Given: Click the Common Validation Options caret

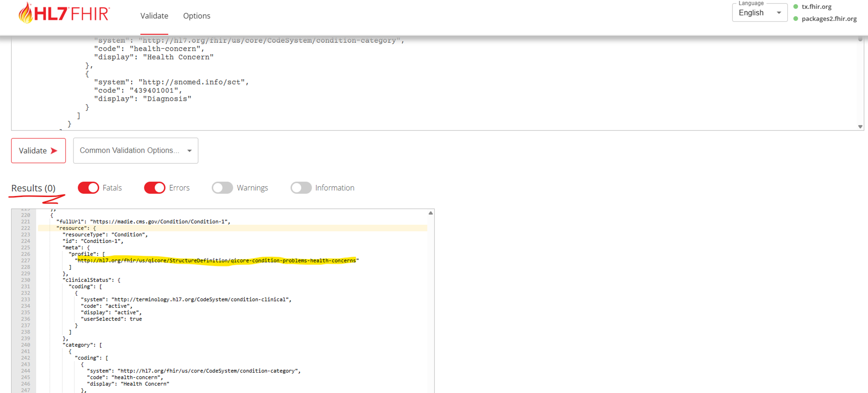Looking at the screenshot, I should tap(189, 151).
